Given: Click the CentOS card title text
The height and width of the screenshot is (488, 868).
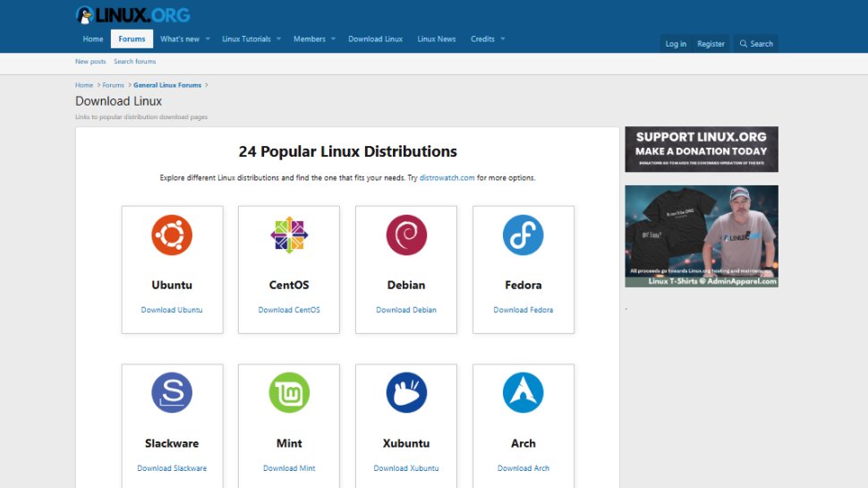Looking at the screenshot, I should pyautogui.click(x=289, y=285).
